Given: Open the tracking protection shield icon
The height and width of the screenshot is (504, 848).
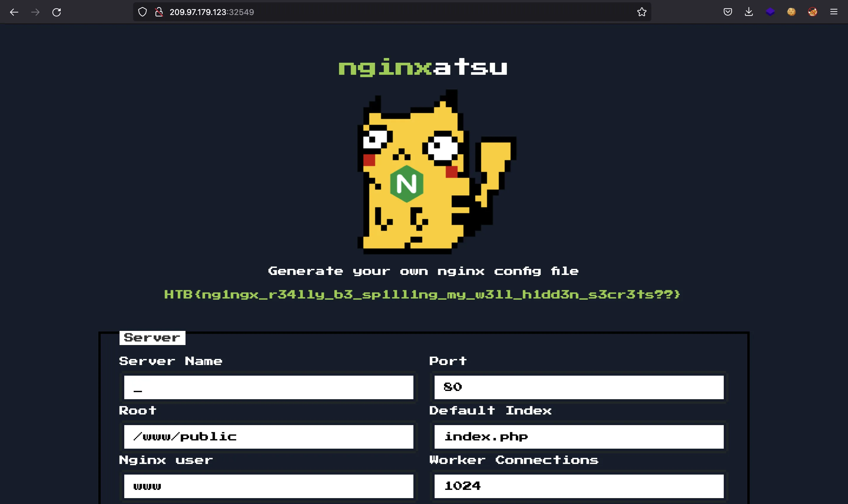Looking at the screenshot, I should pos(143,12).
